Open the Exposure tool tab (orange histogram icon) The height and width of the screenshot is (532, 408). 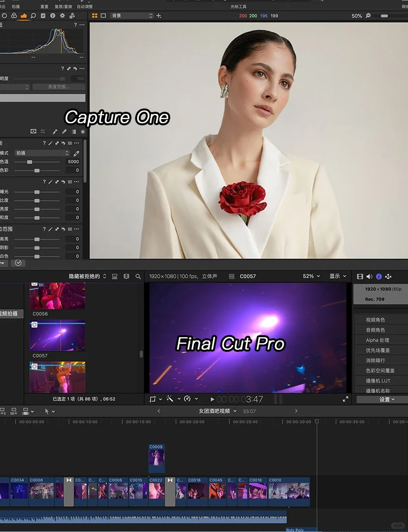pos(23,16)
